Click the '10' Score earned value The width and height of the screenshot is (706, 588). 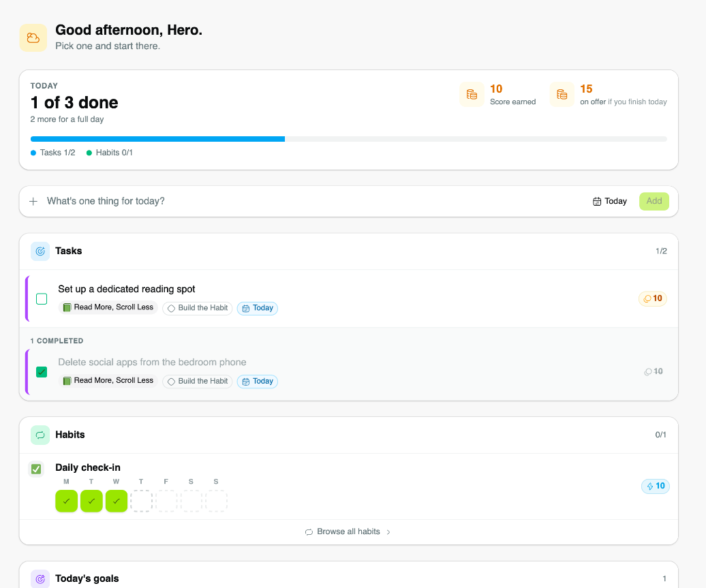click(x=496, y=89)
